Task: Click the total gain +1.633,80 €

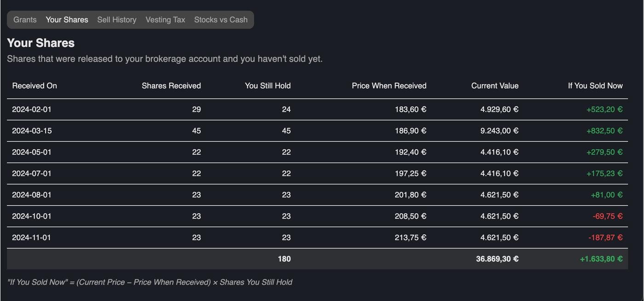Action: click(601, 259)
